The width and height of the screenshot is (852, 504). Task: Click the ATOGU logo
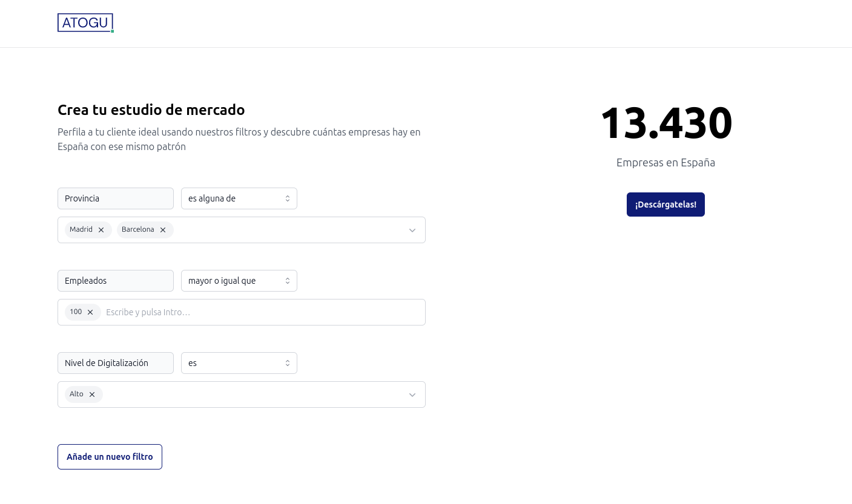coord(85,23)
